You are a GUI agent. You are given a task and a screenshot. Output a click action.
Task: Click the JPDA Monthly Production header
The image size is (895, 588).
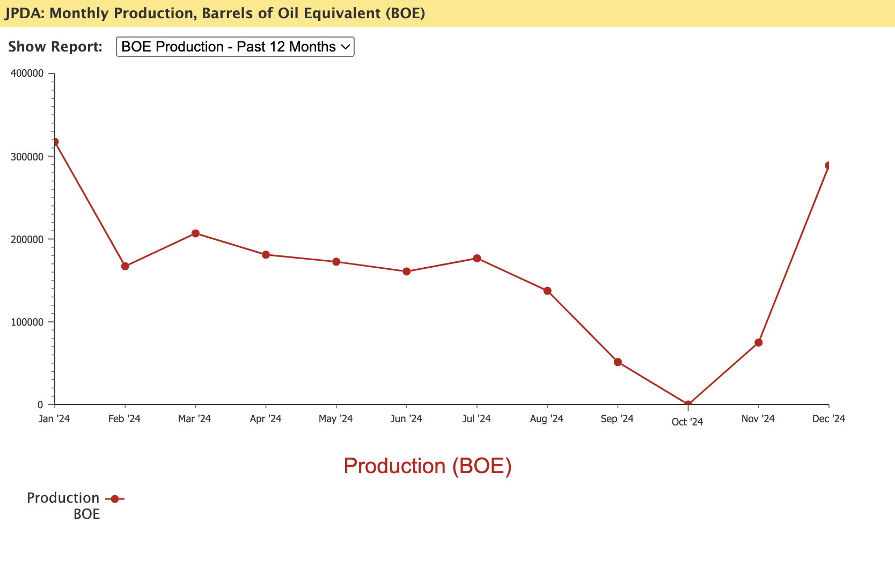[x=215, y=13]
